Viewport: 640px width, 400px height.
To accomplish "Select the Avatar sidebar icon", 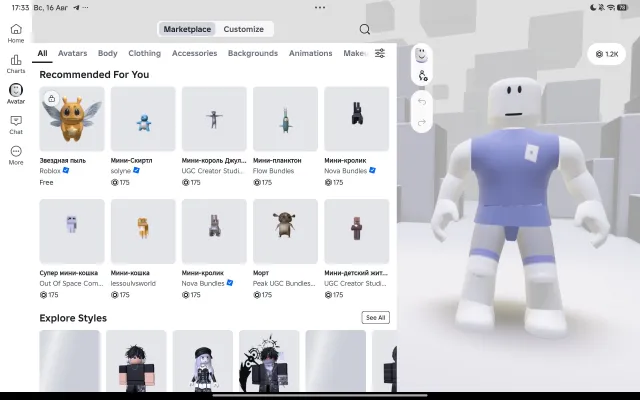I will (x=16, y=94).
